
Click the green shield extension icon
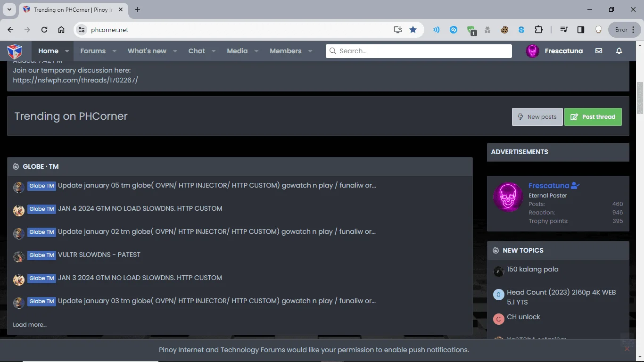471,30
